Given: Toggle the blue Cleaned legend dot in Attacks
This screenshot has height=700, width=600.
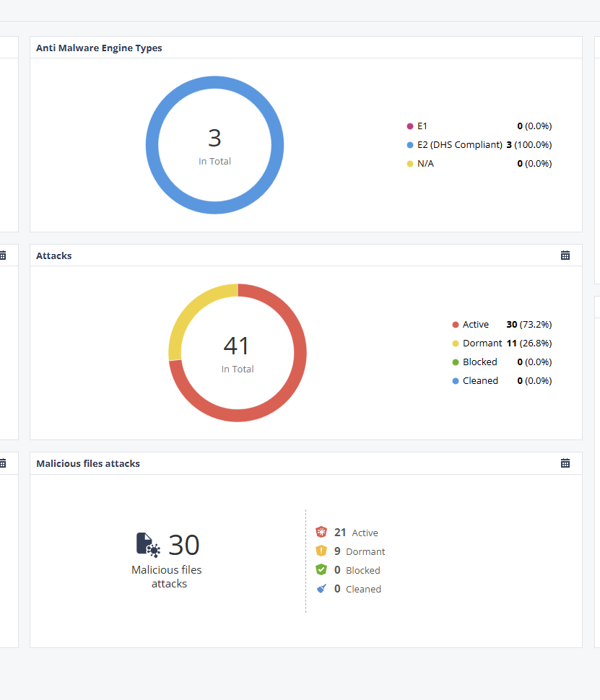Looking at the screenshot, I should pos(456,381).
